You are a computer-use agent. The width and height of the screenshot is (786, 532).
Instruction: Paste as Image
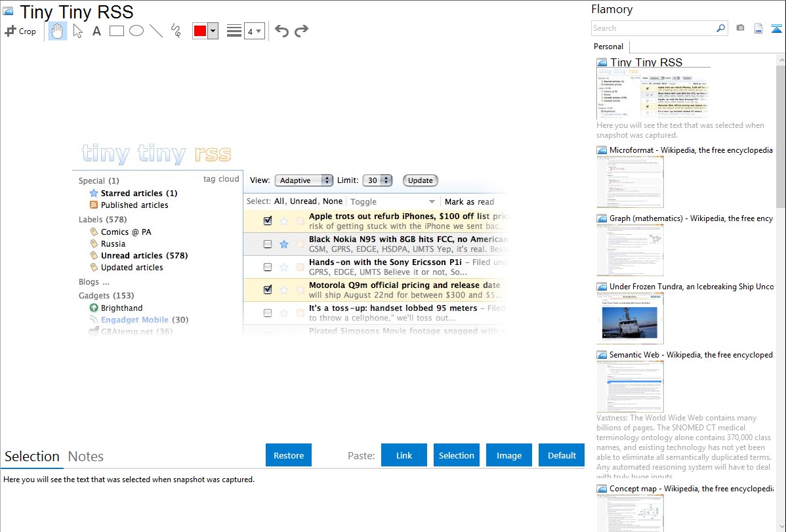click(x=508, y=455)
